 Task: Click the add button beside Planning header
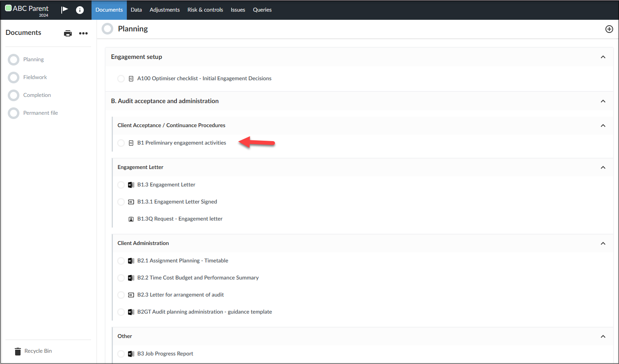pyautogui.click(x=609, y=29)
